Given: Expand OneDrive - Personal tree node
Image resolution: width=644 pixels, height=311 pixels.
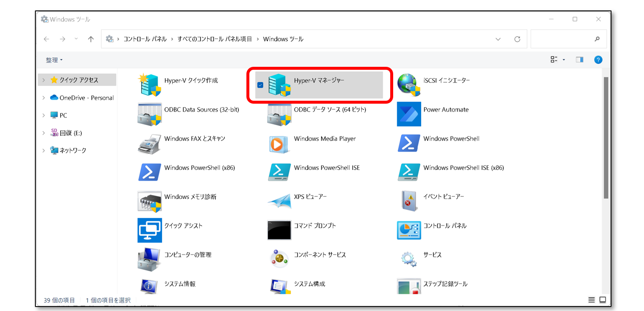Looking at the screenshot, I should [44, 98].
